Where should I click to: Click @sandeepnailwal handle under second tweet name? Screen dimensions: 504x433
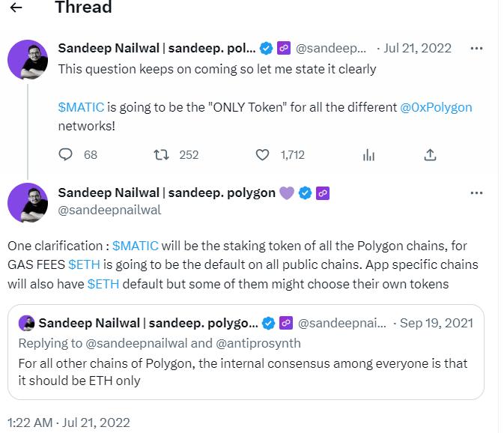(x=109, y=211)
